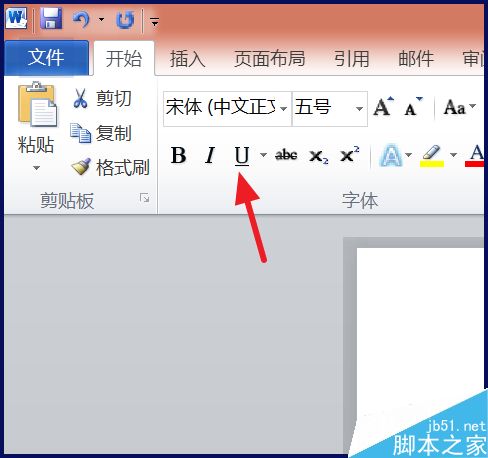Open the 引用 tab
Image resolution: width=488 pixels, height=458 pixels.
point(352,59)
